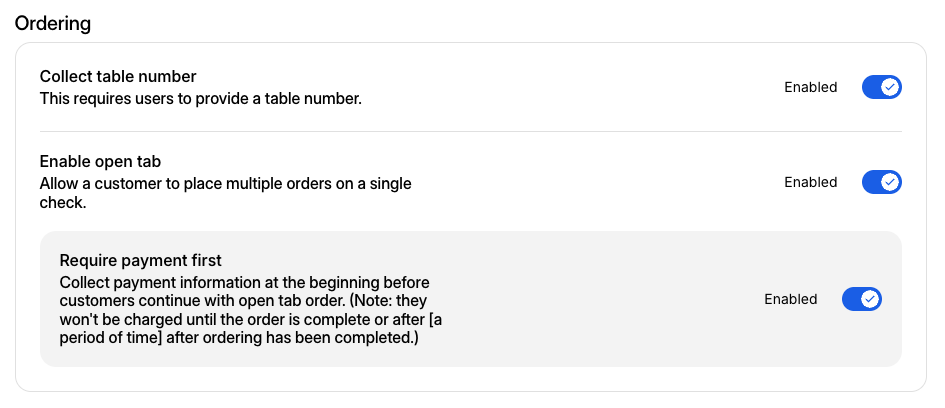Toggle off Require payment first
Screen dimensions: 945x408
(861, 299)
